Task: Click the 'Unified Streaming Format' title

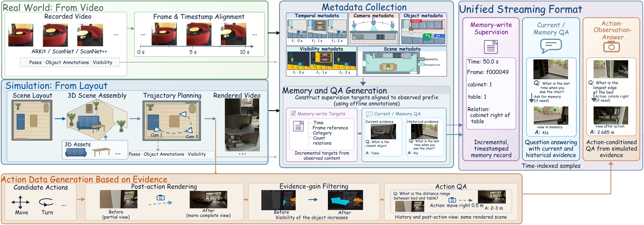Action: (520, 9)
